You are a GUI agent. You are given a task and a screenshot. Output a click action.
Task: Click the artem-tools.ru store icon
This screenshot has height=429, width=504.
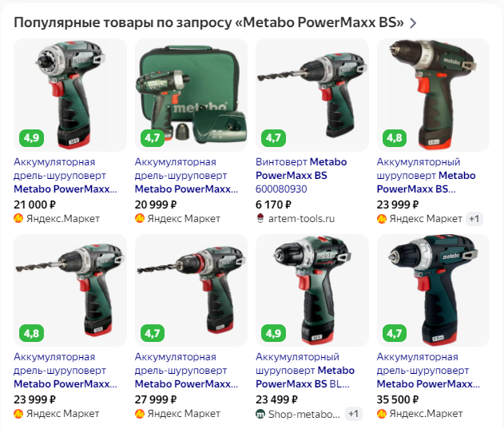[260, 219]
